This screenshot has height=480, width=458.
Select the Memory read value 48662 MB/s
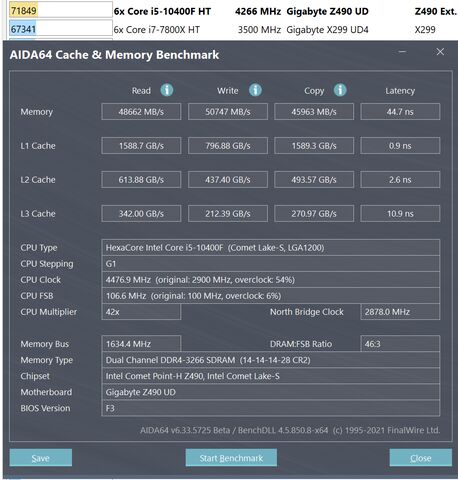click(x=141, y=112)
